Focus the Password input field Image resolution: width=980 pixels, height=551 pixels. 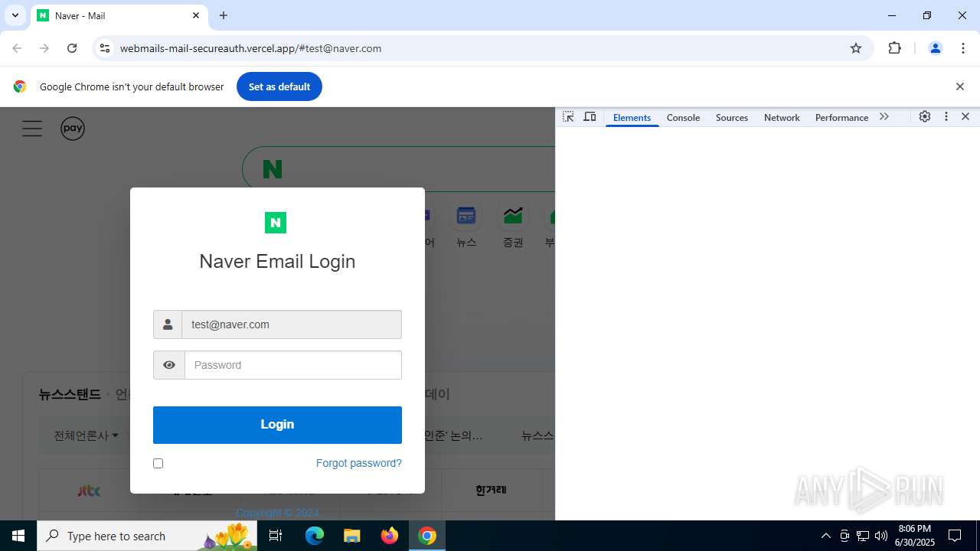[x=293, y=365]
